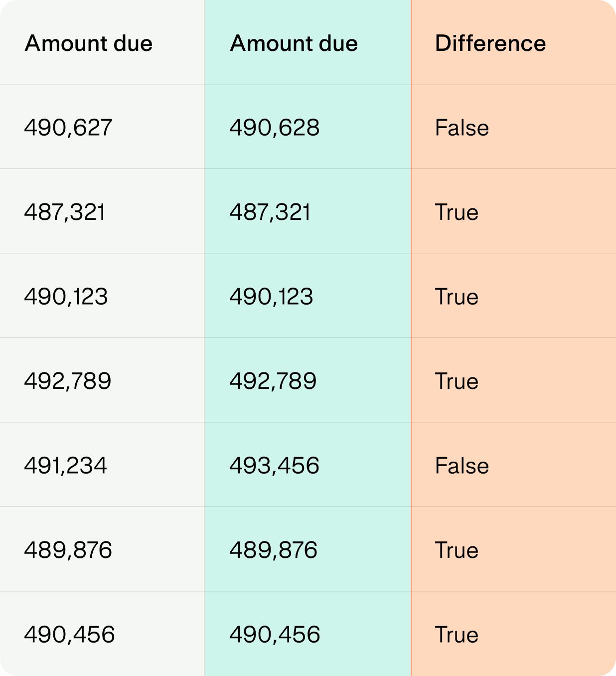The image size is (616, 676).
Task: Select the True value in the 487,321 row
Action: pos(457,212)
